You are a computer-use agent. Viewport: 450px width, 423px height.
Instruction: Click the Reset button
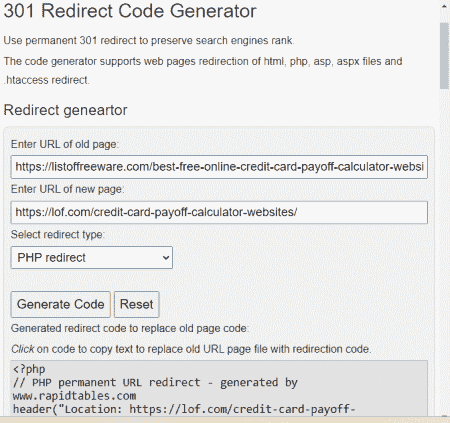pyautogui.click(x=137, y=304)
